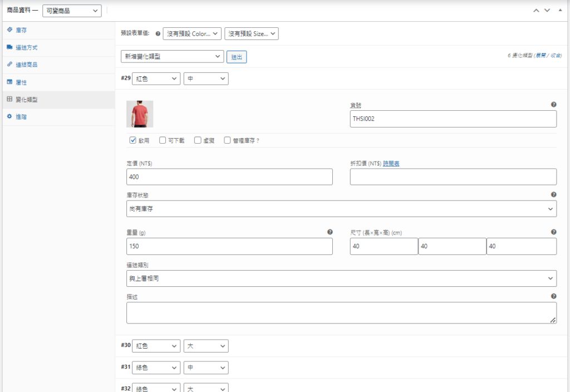
Task: Click the help icon next to 重量 (g)
Action: pyautogui.click(x=330, y=232)
